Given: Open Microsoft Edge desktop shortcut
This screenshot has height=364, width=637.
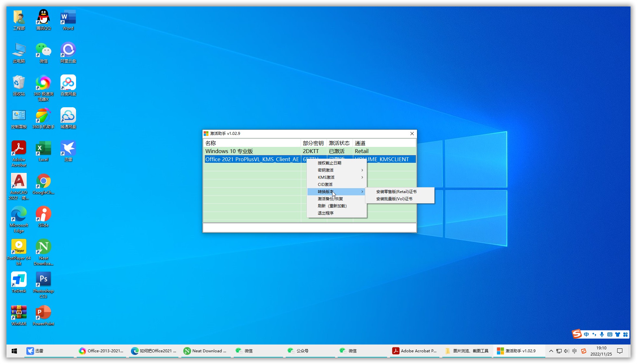Looking at the screenshot, I should tap(19, 219).
